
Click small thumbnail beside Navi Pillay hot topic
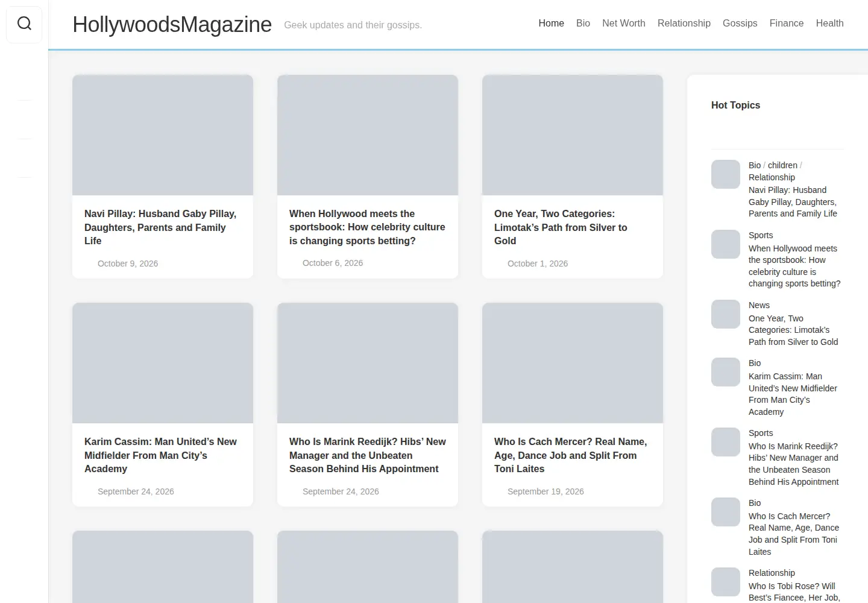tap(726, 174)
